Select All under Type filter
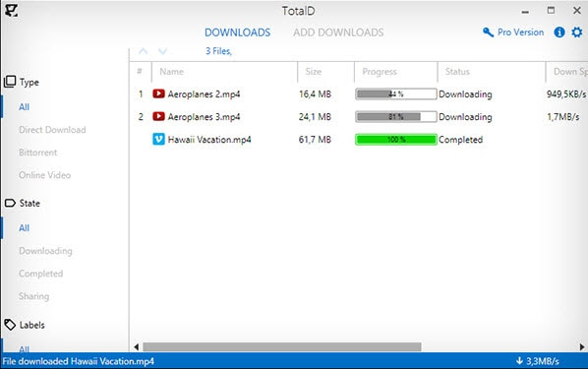The width and height of the screenshot is (588, 369). click(24, 107)
